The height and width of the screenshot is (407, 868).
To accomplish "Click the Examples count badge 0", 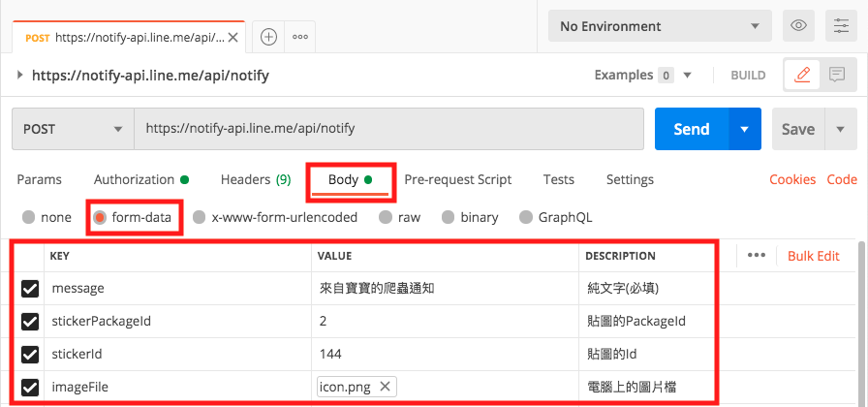I will [x=666, y=76].
